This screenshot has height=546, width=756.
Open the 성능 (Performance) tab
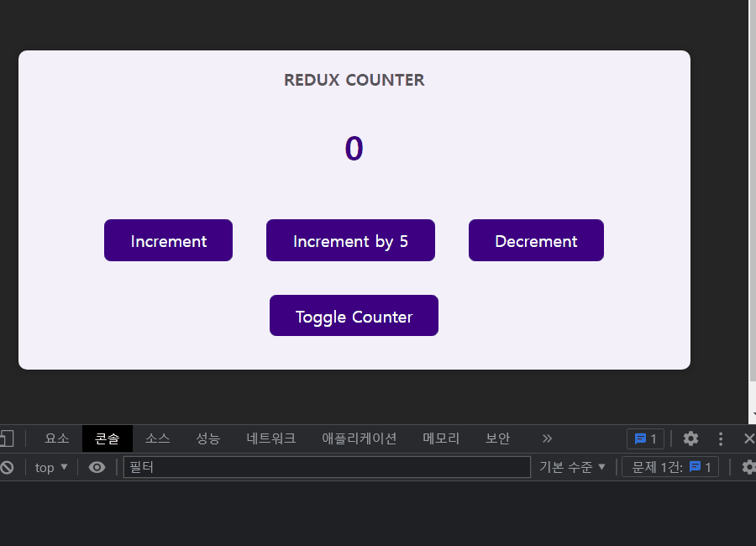coord(207,438)
